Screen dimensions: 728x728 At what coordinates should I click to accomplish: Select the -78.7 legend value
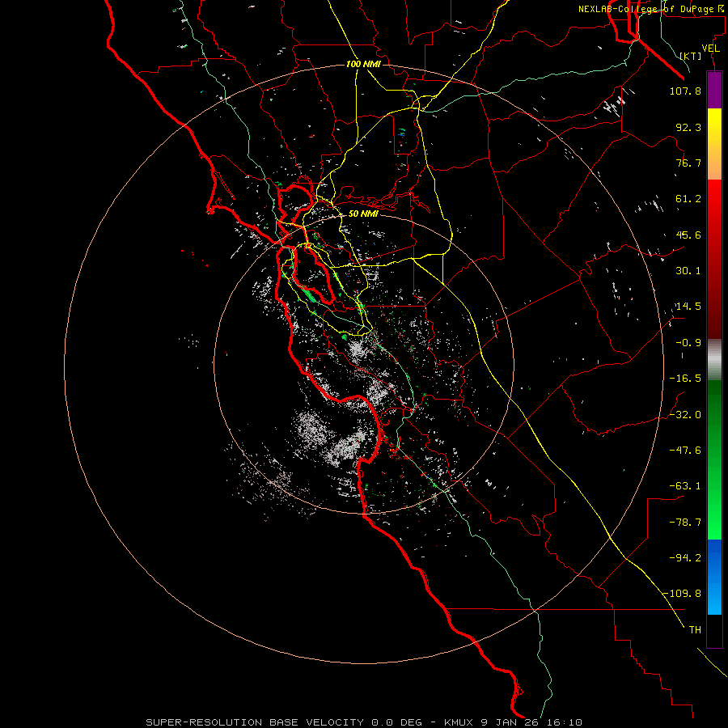685,523
